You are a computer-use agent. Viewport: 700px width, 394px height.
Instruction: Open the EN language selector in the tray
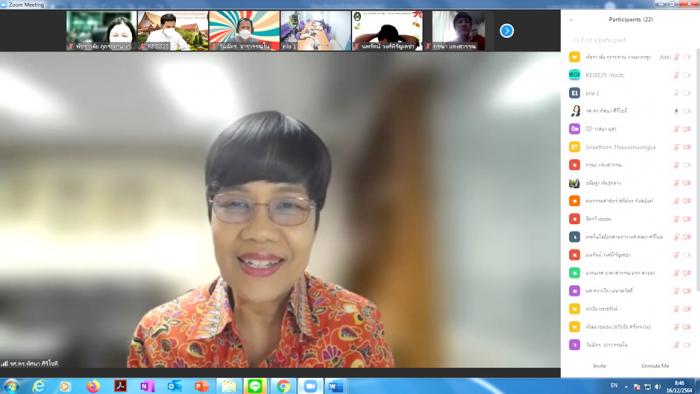[x=614, y=385]
